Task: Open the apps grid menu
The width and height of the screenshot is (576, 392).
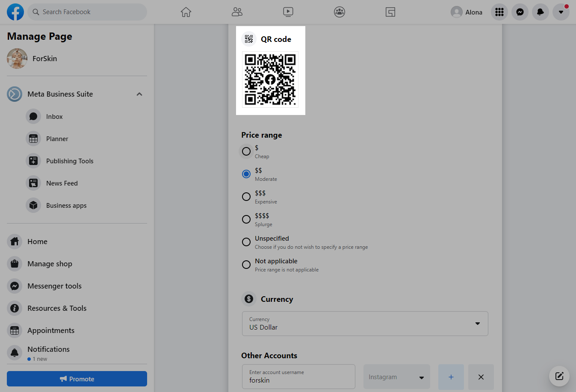Action: click(499, 12)
